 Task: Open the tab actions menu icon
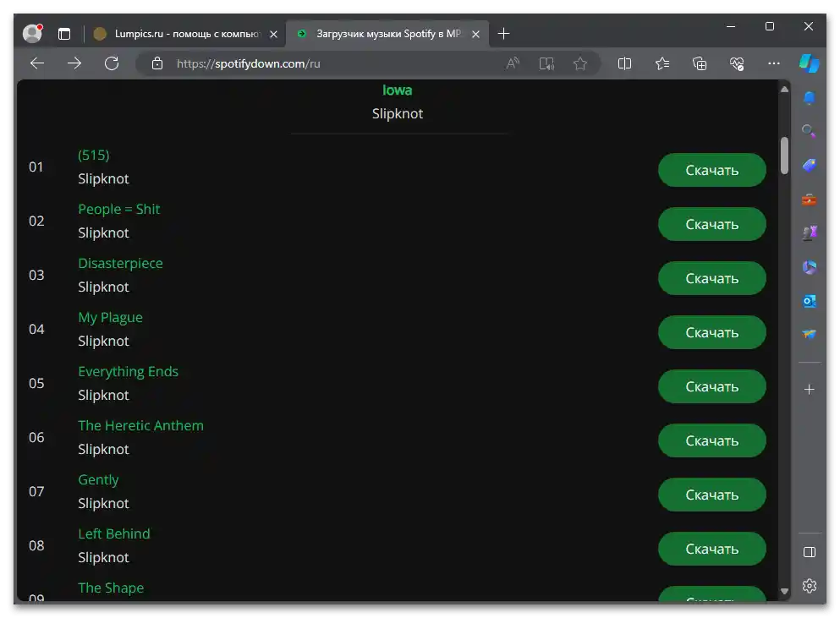coord(64,34)
